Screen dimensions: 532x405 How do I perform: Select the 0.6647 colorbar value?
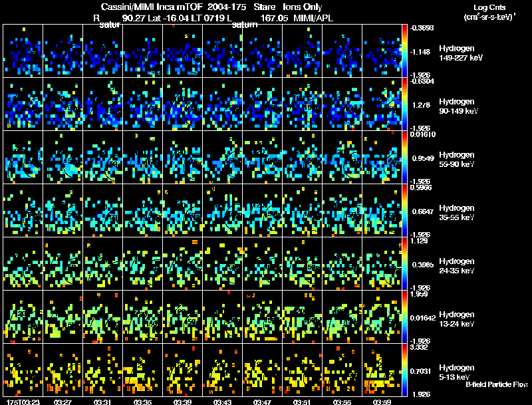423,211
